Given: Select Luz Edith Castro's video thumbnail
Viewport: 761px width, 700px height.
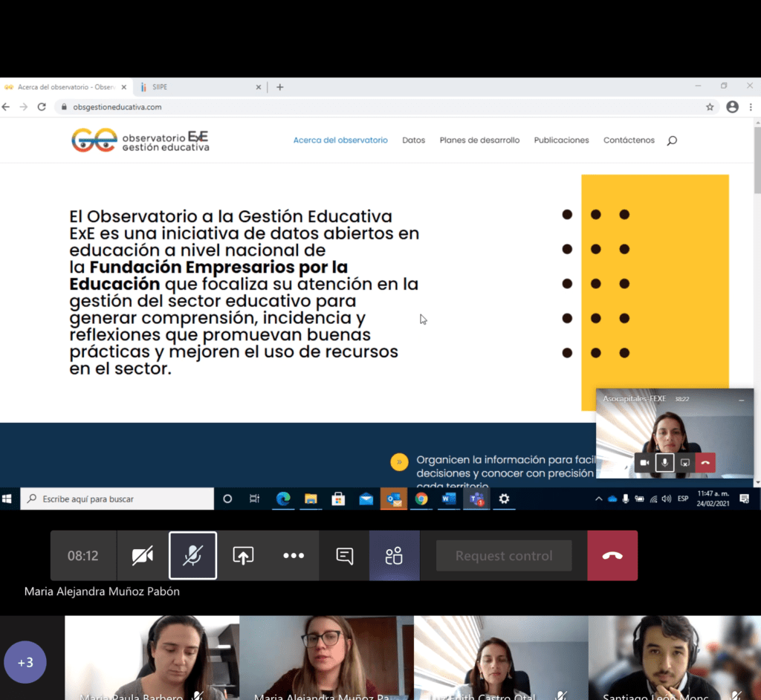Looking at the screenshot, I should 501,658.
